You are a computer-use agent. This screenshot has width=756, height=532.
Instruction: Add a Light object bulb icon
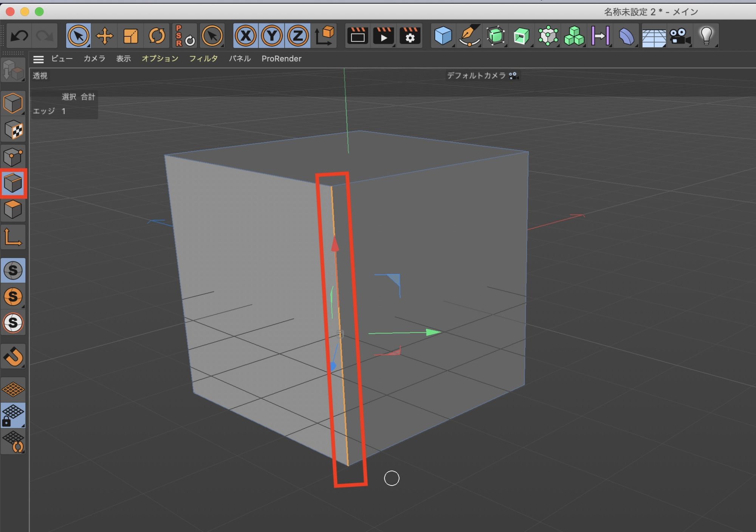click(x=706, y=36)
